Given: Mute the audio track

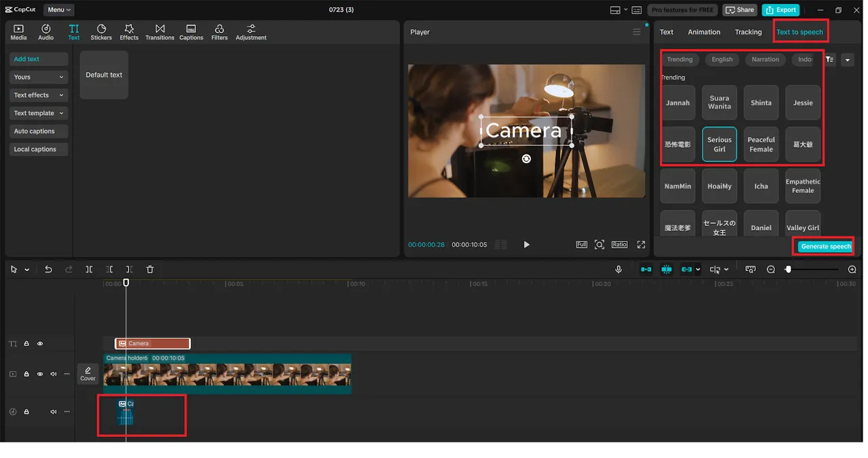Looking at the screenshot, I should (54, 411).
